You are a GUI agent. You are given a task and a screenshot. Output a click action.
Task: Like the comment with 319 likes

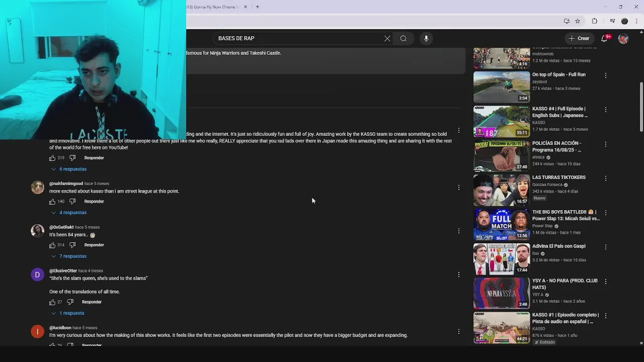point(52,158)
